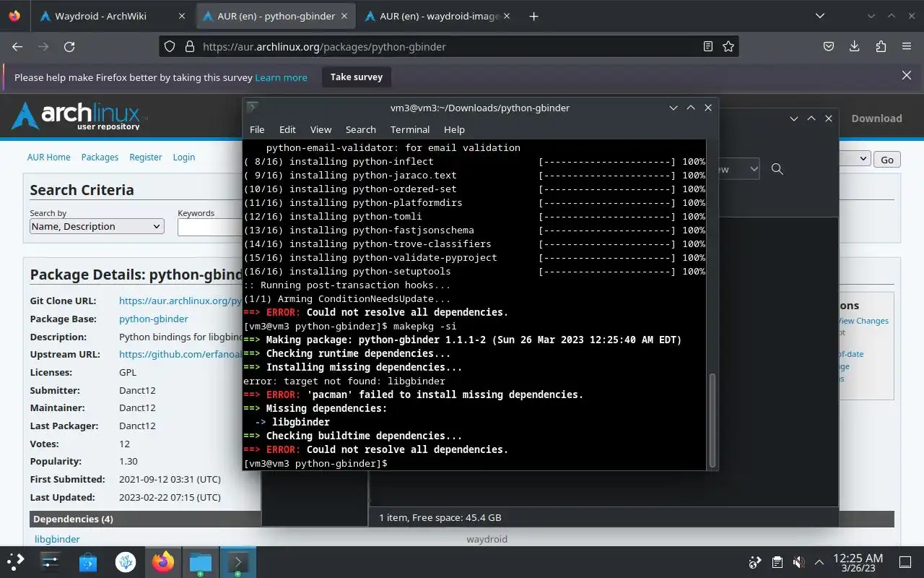Open the AUR Register link
The image size is (924, 578).
coord(146,157)
